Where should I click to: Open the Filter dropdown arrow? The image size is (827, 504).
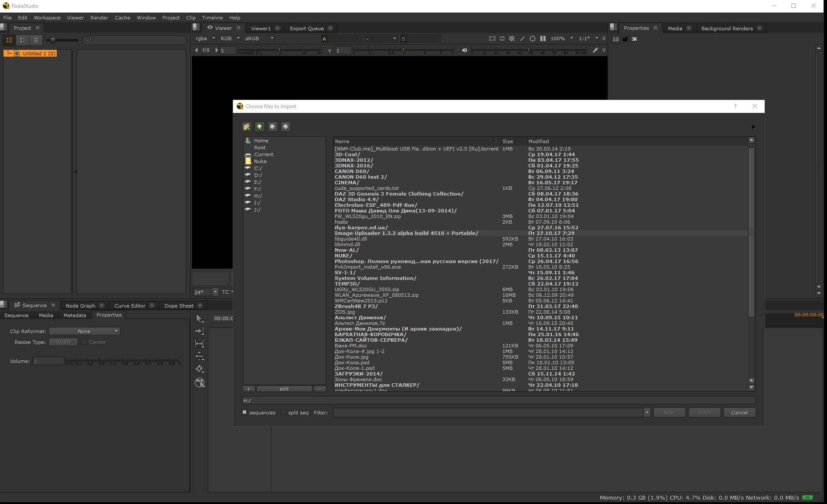point(647,413)
